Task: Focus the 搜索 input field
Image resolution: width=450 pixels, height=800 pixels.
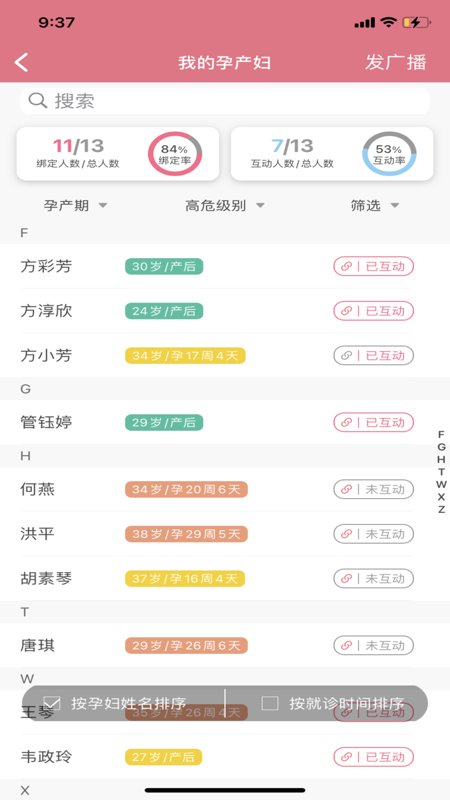Action: pos(225,101)
